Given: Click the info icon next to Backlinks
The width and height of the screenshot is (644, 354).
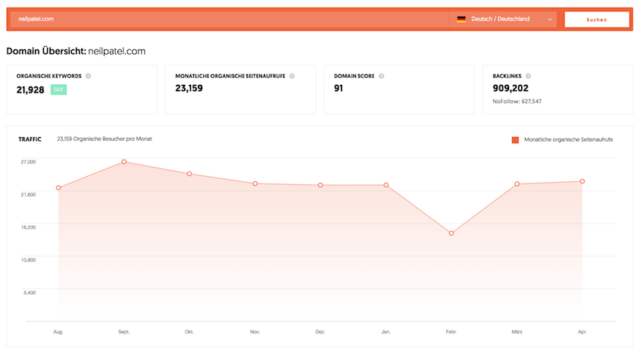Looking at the screenshot, I should [528, 76].
